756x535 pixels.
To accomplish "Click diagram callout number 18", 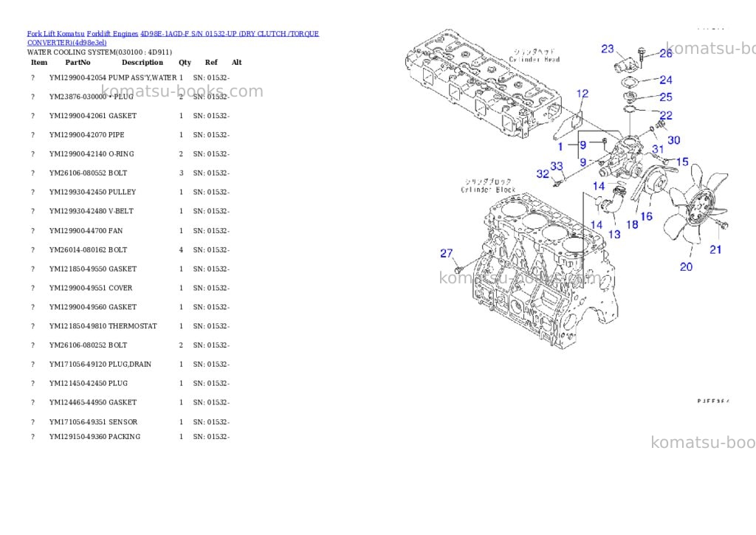I will click(x=632, y=224).
